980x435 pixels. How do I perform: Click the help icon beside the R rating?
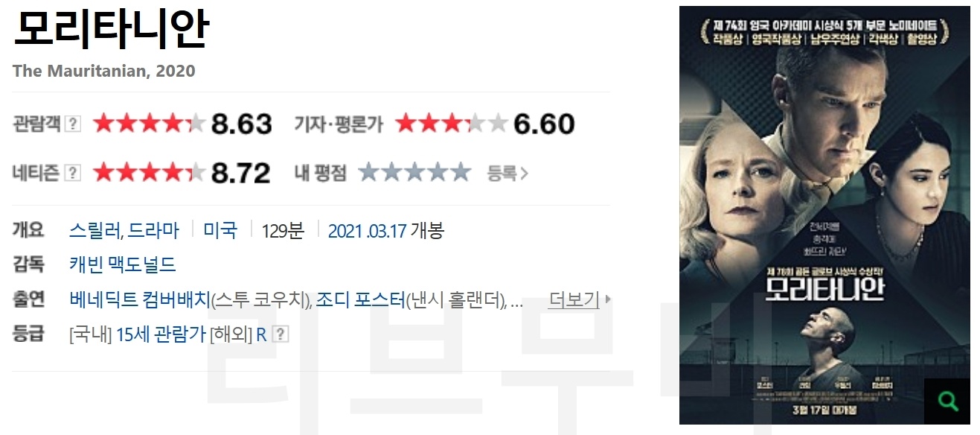tap(281, 334)
